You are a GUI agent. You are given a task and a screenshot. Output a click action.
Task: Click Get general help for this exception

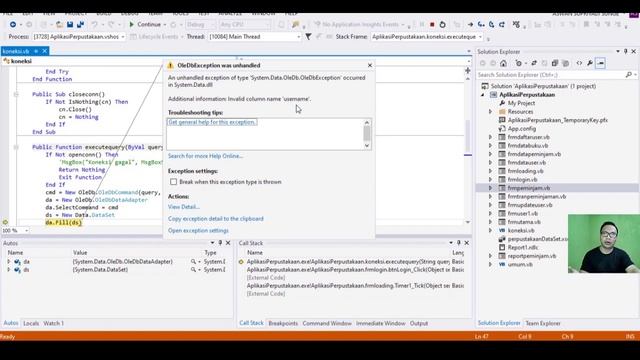pos(212,122)
